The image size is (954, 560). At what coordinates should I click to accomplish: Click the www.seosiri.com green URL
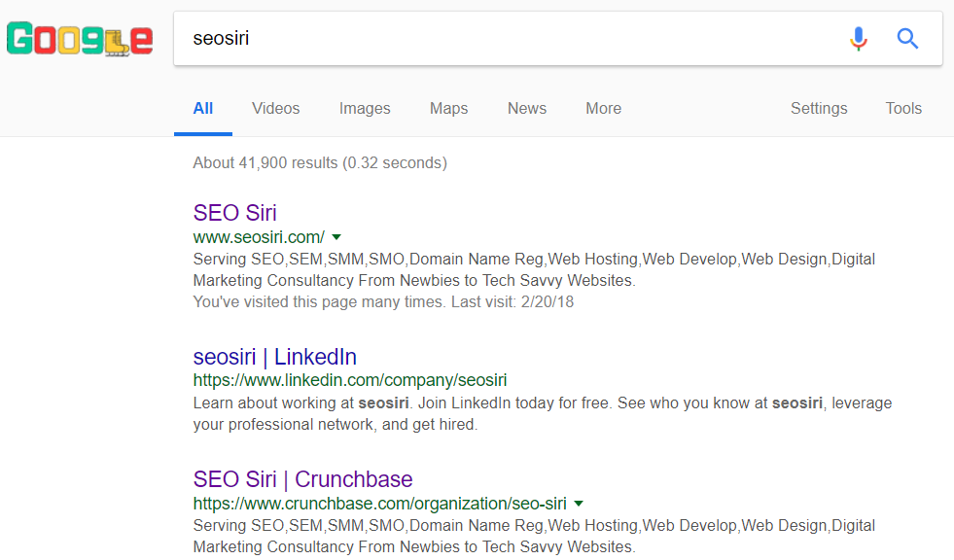coord(259,237)
